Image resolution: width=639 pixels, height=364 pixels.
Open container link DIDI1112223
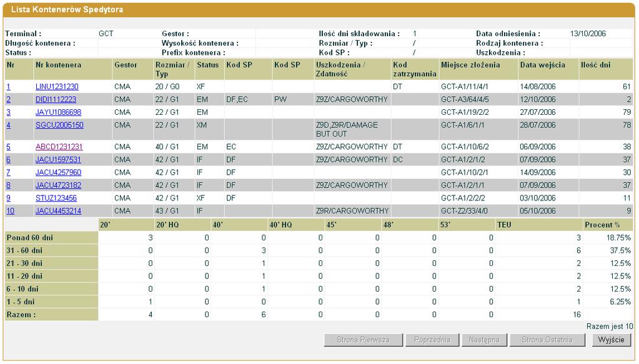pos(56,99)
